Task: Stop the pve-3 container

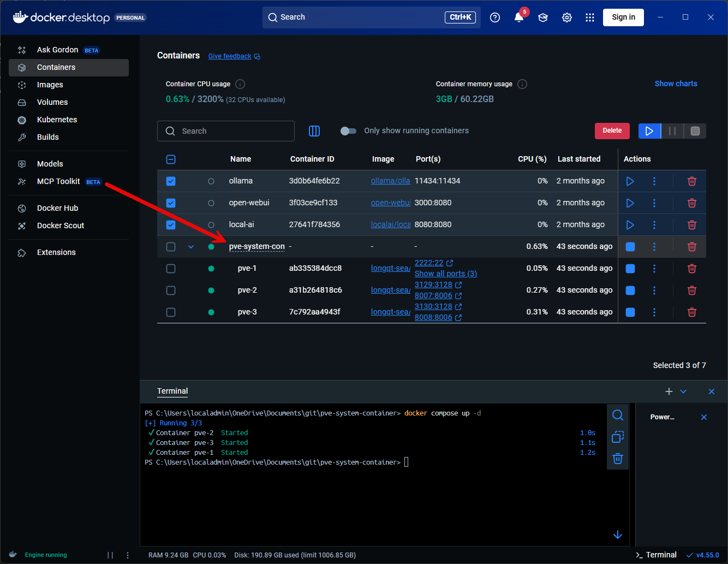Action: 630,312
